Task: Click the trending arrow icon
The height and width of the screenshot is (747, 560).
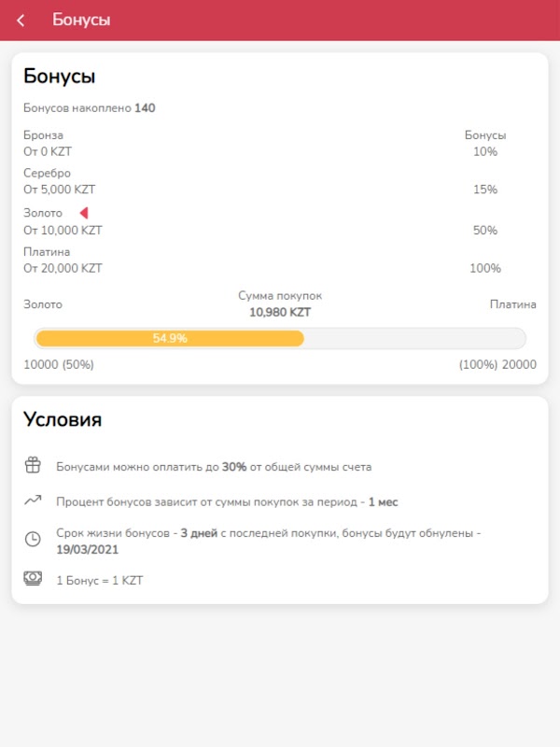Action: [x=33, y=501]
